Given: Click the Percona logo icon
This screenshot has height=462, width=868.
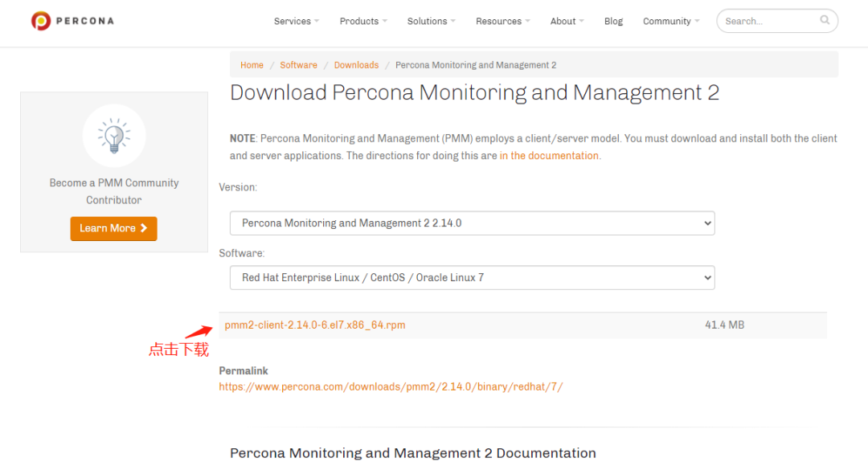Looking at the screenshot, I should pos(41,21).
